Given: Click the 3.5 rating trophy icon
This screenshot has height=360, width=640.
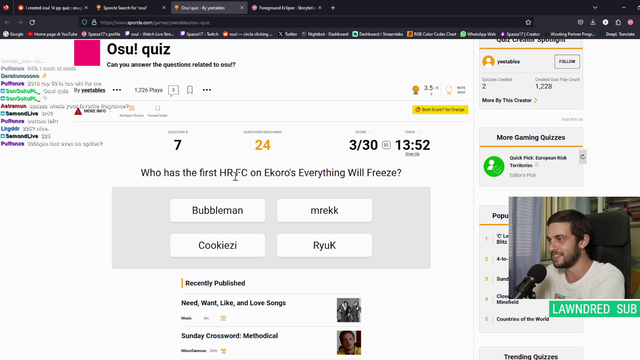Looking at the screenshot, I should point(416,90).
